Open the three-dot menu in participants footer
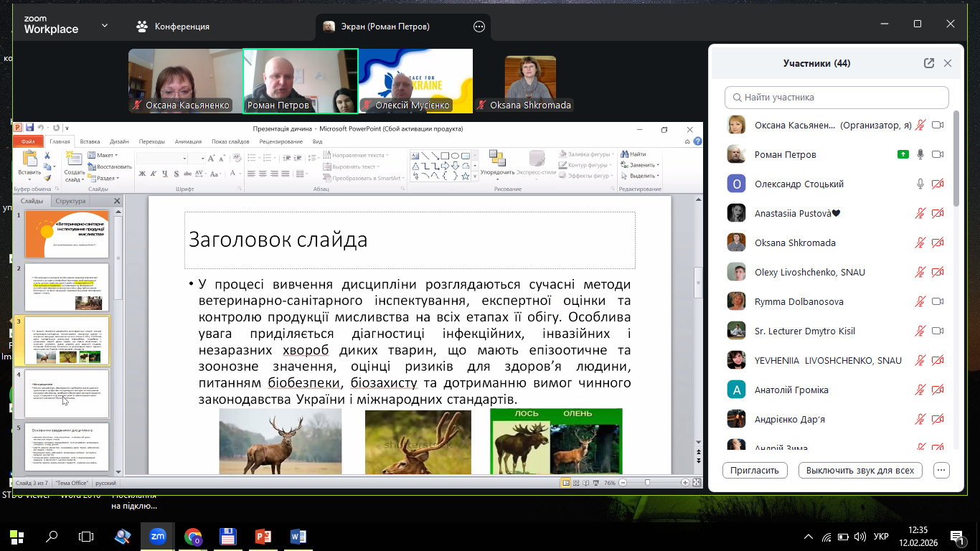Screen dimensions: 980x551 pos(942,471)
